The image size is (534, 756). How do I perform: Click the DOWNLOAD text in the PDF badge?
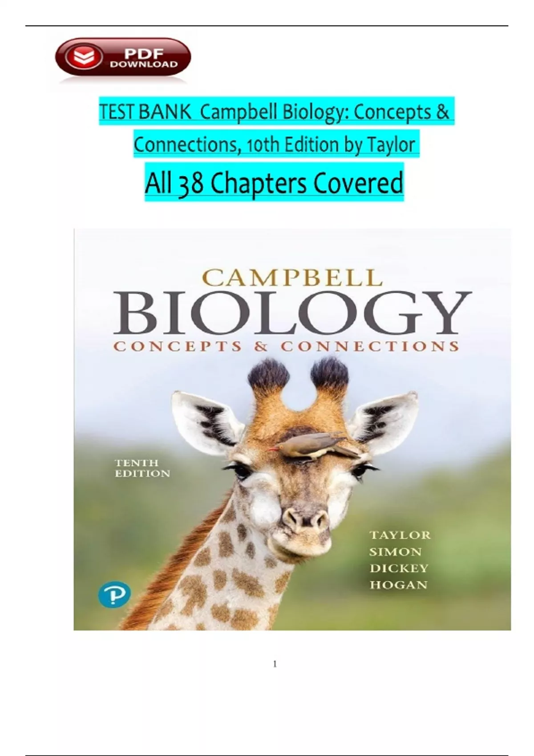144,64
